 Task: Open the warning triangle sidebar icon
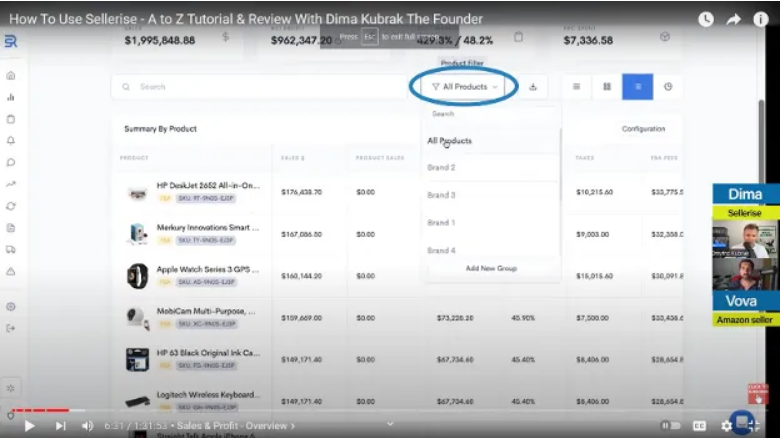11,271
